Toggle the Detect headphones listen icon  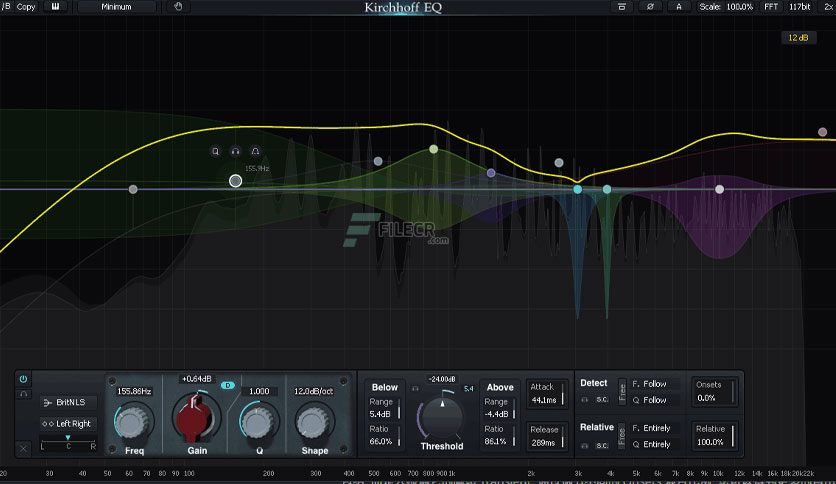[x=585, y=399]
